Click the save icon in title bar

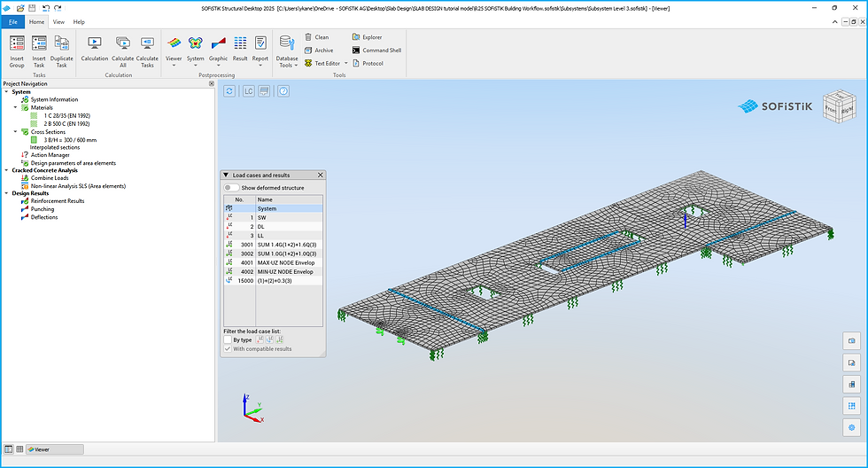tap(32, 8)
